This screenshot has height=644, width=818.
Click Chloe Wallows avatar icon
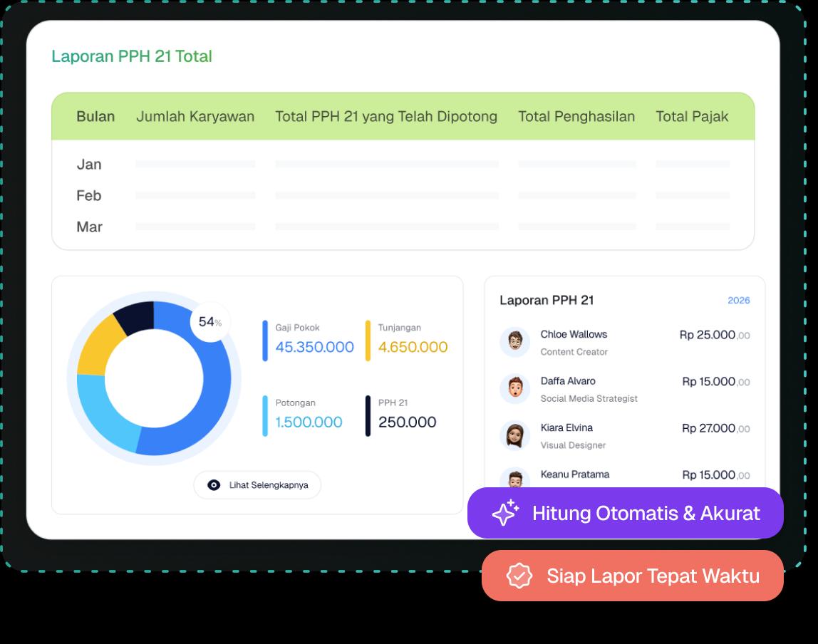[x=514, y=342]
